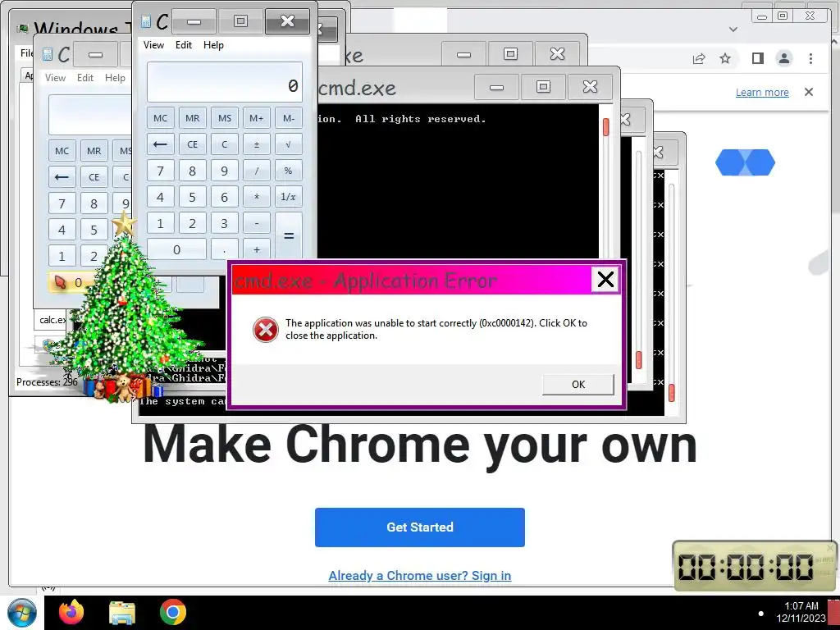Click the front Calculator display field

coord(225,83)
